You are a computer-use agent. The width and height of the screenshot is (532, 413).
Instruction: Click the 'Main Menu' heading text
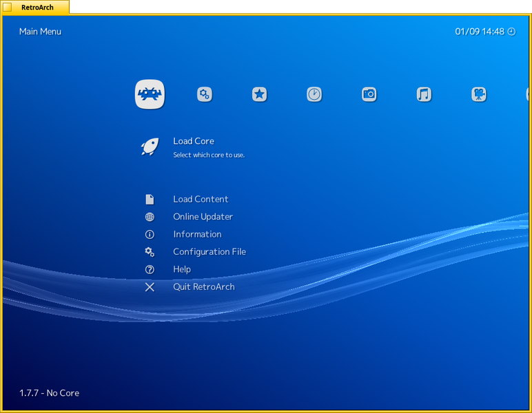(x=40, y=32)
